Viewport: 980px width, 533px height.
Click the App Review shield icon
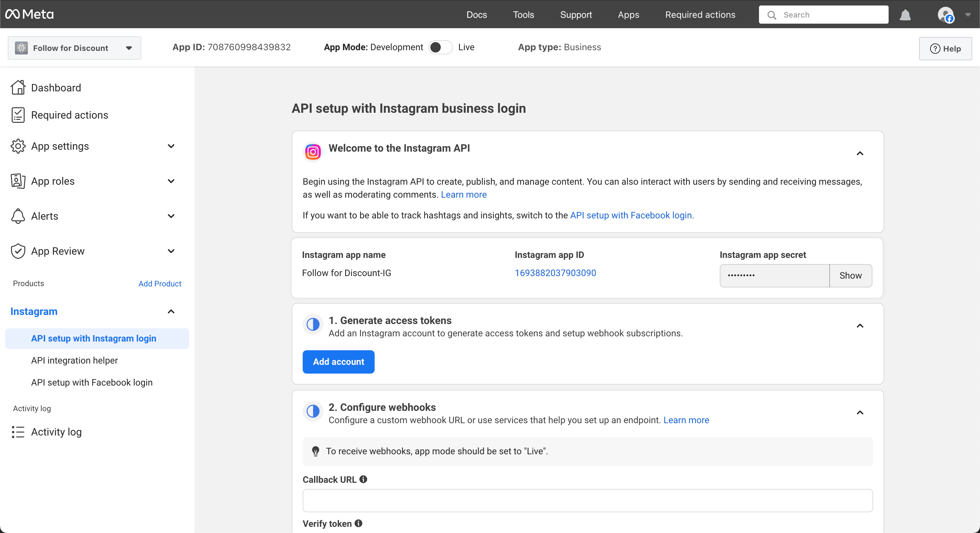pyautogui.click(x=18, y=251)
